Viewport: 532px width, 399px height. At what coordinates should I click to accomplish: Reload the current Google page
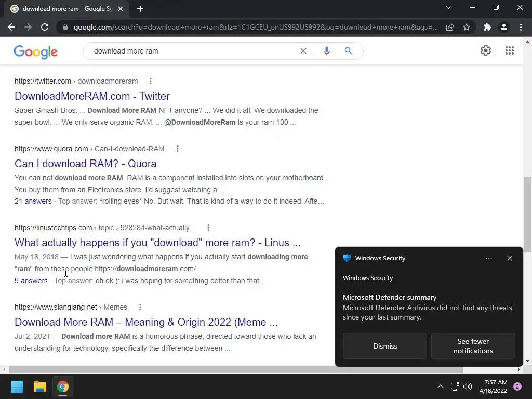[x=45, y=27]
